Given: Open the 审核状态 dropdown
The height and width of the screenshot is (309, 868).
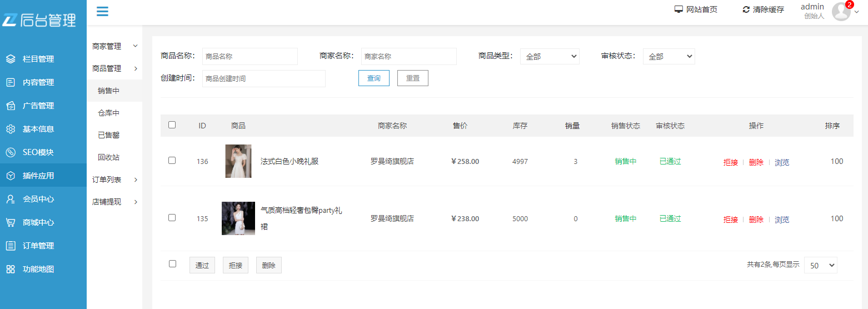Looking at the screenshot, I should pyautogui.click(x=669, y=57).
